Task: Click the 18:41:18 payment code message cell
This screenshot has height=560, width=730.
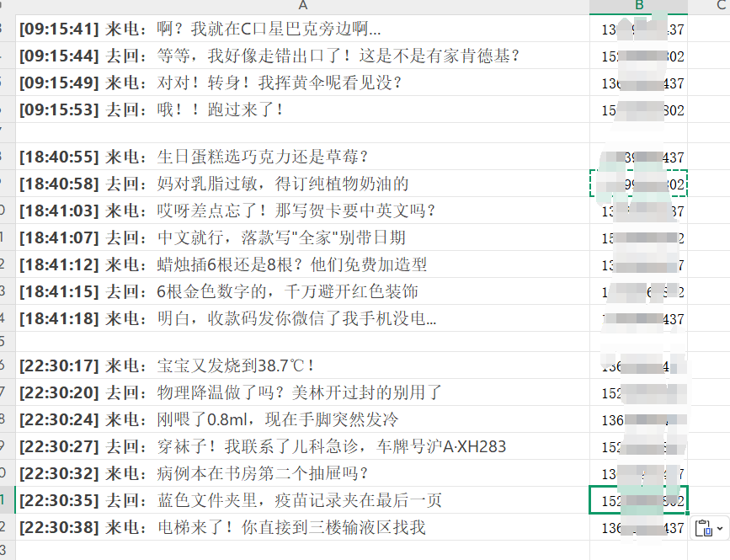Action: tap(302, 318)
